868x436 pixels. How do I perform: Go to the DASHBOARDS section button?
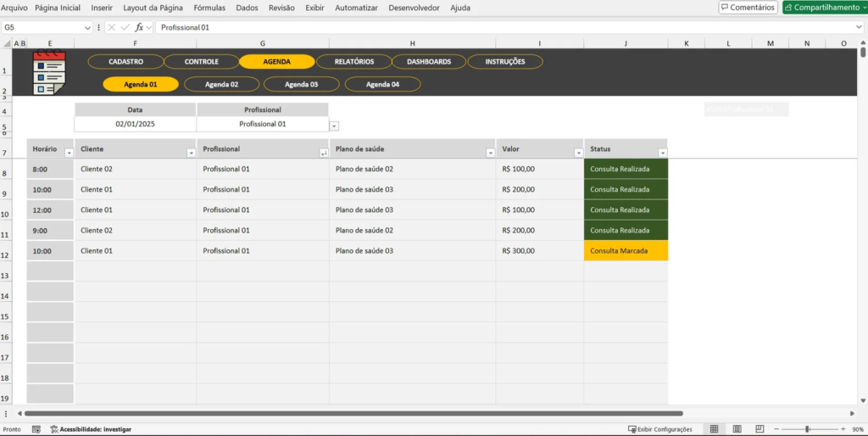pos(429,62)
